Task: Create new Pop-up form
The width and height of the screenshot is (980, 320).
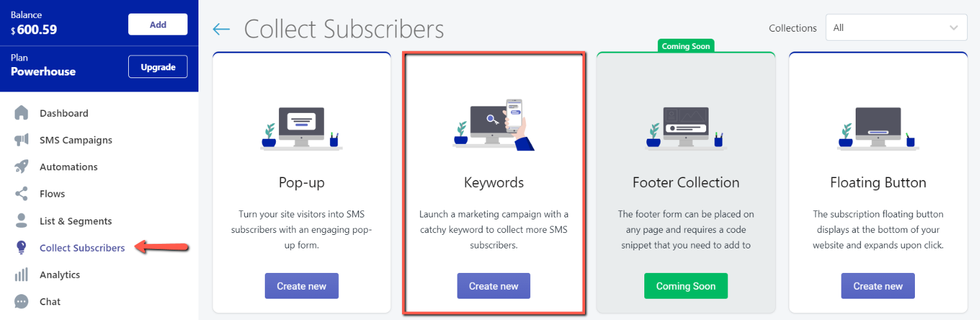Action: [302, 286]
